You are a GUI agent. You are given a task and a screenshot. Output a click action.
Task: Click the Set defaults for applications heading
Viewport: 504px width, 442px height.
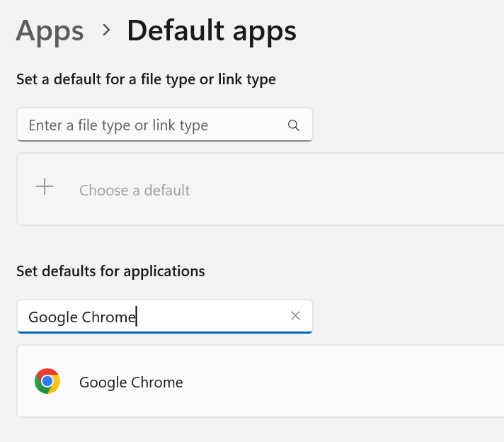(x=110, y=271)
